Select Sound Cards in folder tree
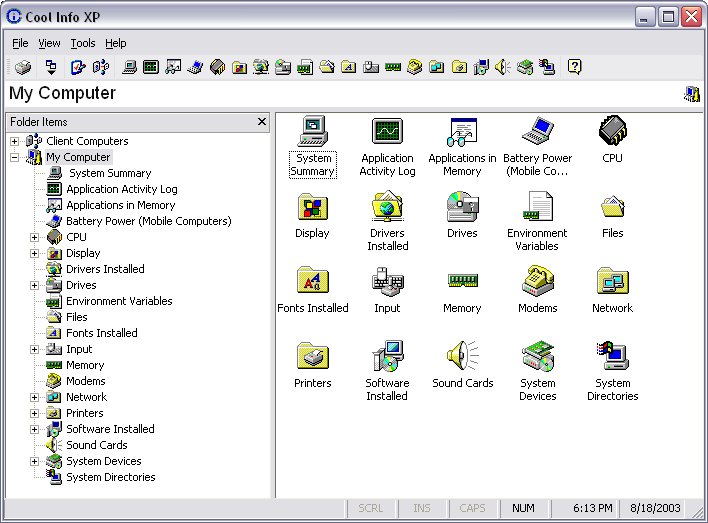 [x=97, y=445]
